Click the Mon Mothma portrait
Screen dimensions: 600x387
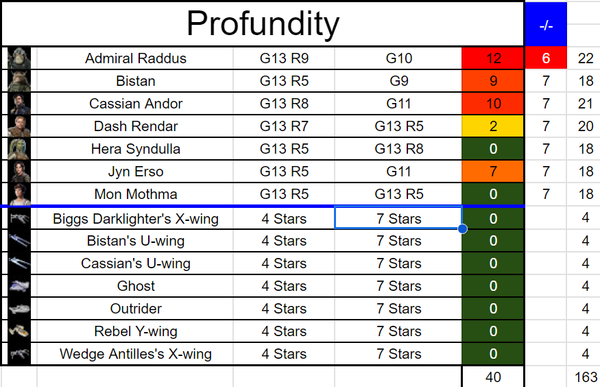[x=19, y=194]
